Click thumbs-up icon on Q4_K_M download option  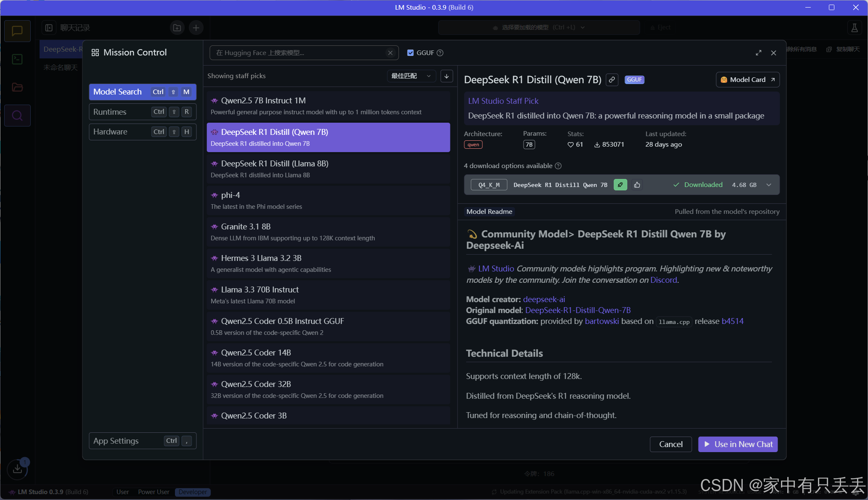pos(637,185)
